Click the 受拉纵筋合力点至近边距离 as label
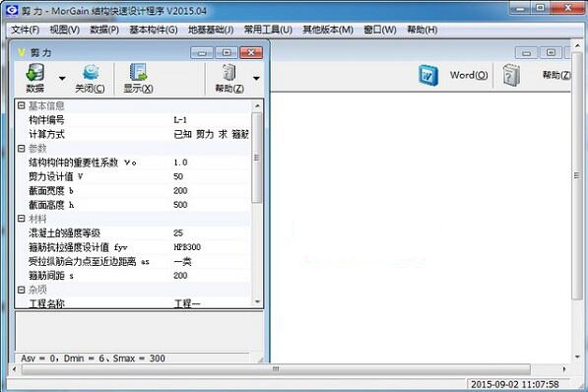Viewport: 588px width, 392px height. (89, 261)
